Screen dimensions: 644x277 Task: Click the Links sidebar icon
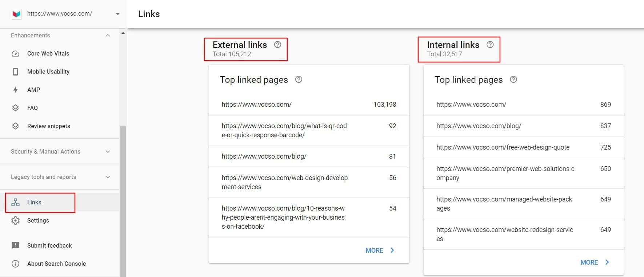click(x=16, y=202)
